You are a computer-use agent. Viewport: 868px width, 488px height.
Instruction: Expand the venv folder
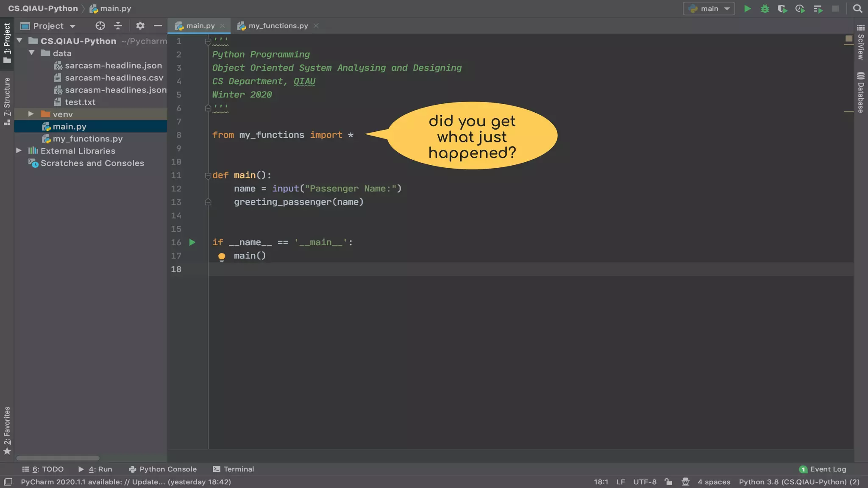coord(31,114)
